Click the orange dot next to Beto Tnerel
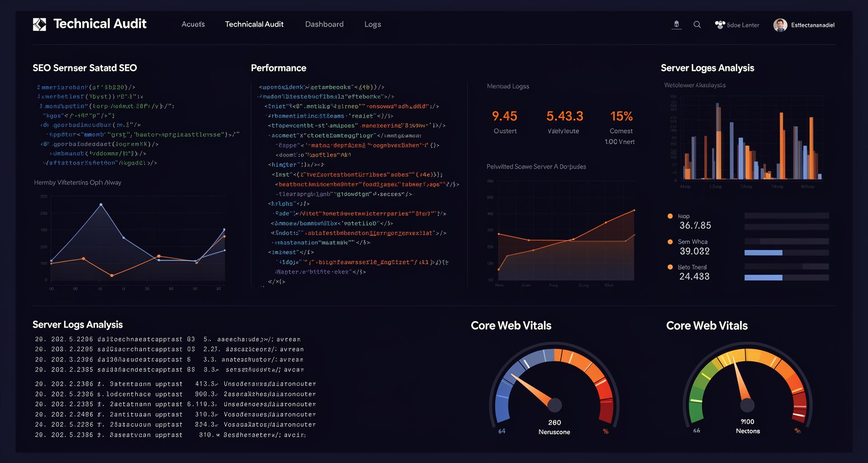The width and height of the screenshot is (868, 463). [670, 267]
